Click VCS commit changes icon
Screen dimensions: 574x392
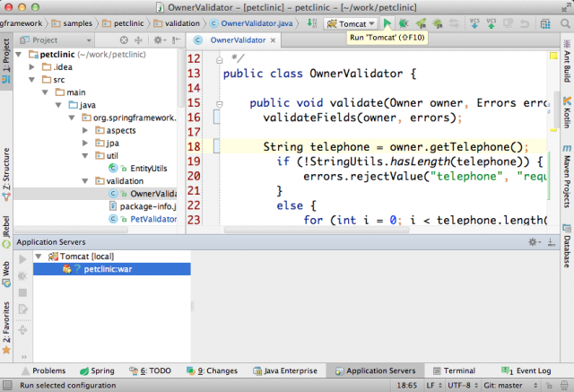point(491,23)
